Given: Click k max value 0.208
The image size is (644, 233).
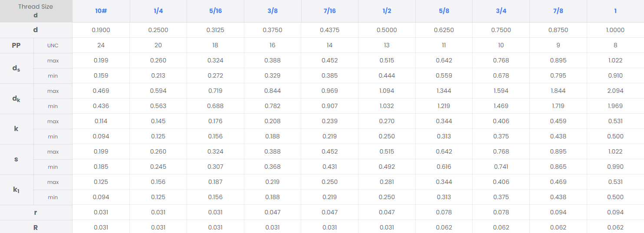Looking at the screenshot, I should point(273,121).
